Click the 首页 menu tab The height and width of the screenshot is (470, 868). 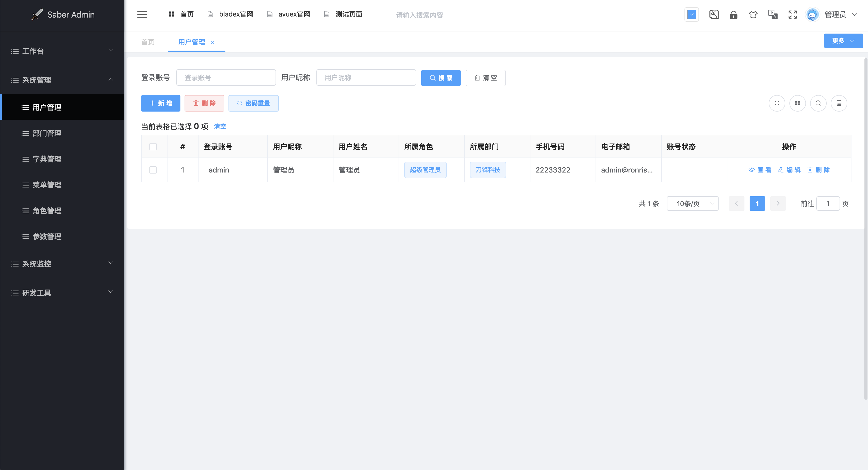tap(147, 42)
